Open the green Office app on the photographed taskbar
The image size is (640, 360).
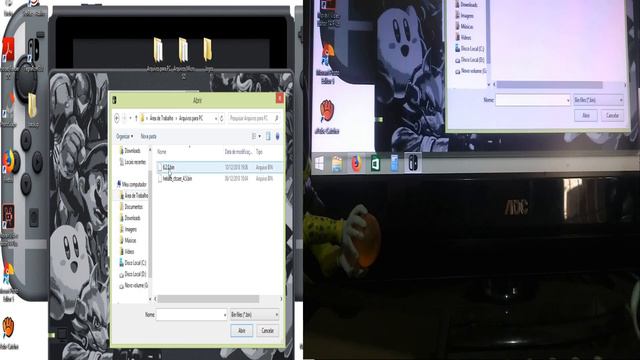pos(375,164)
